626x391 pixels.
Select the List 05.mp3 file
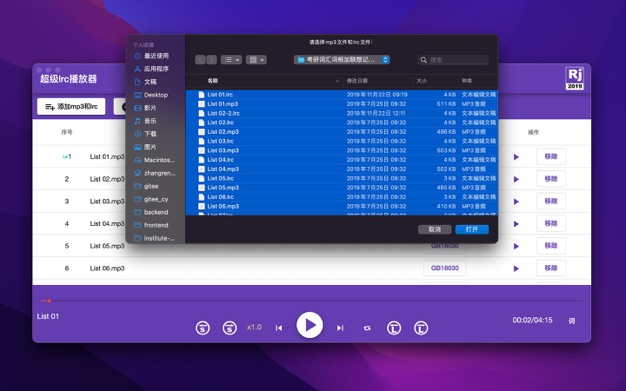pyautogui.click(x=342, y=188)
